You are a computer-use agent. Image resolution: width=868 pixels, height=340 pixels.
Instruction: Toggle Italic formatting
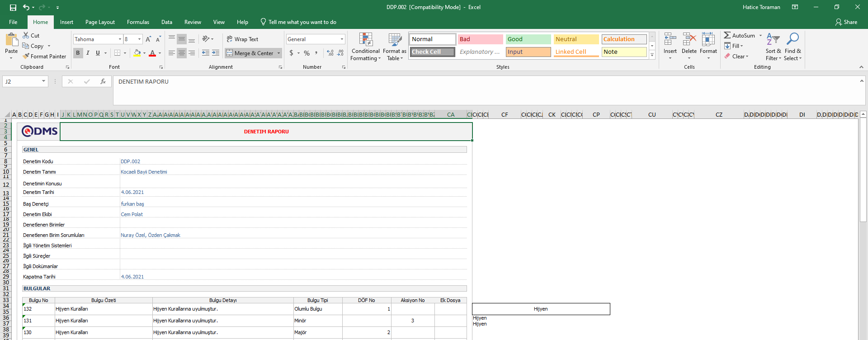click(88, 53)
